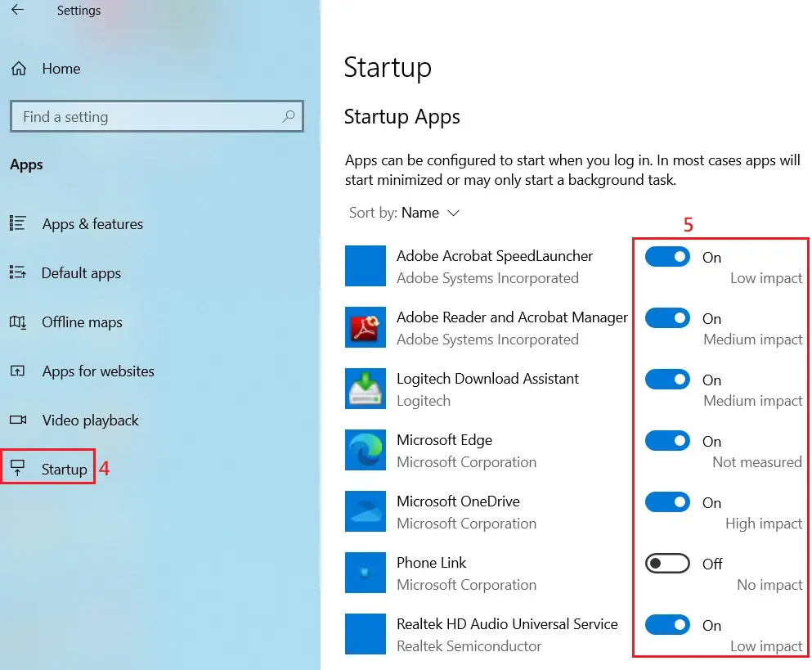Click the Find a setting search box

pos(147,117)
